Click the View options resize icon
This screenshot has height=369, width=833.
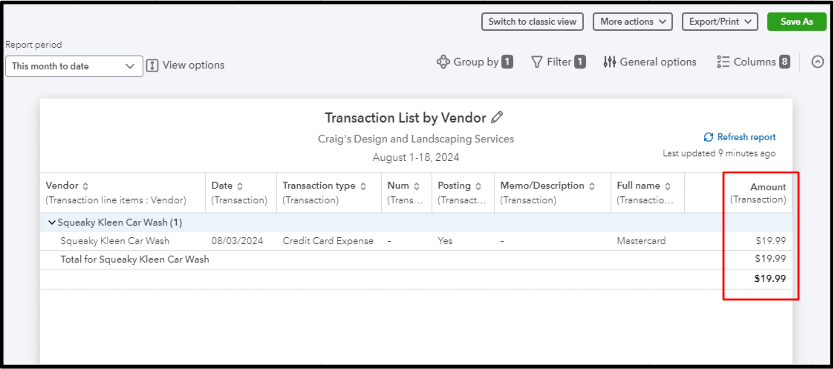point(152,65)
